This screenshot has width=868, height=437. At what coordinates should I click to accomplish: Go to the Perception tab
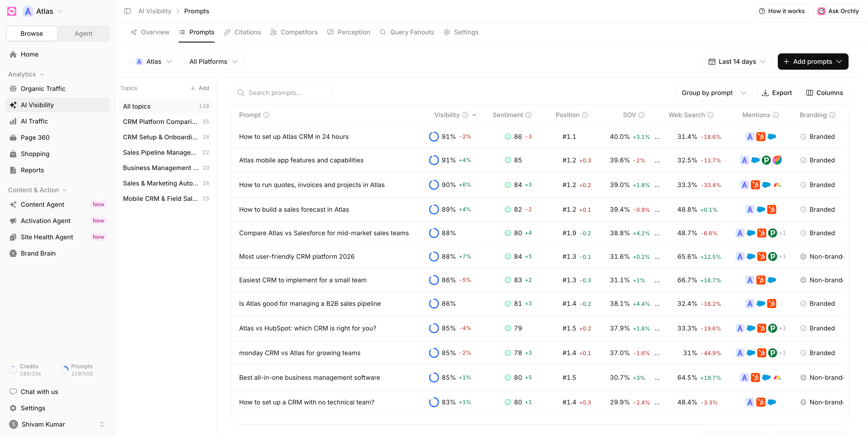click(x=348, y=32)
